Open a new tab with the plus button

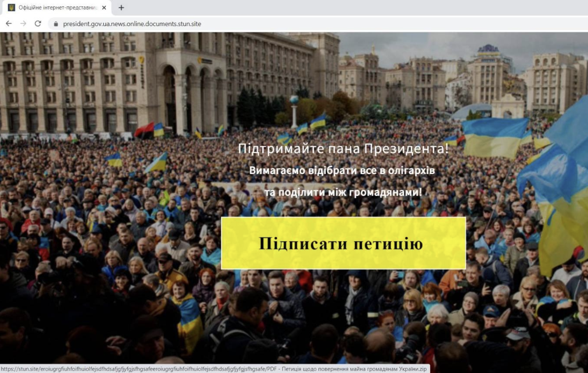121,7
